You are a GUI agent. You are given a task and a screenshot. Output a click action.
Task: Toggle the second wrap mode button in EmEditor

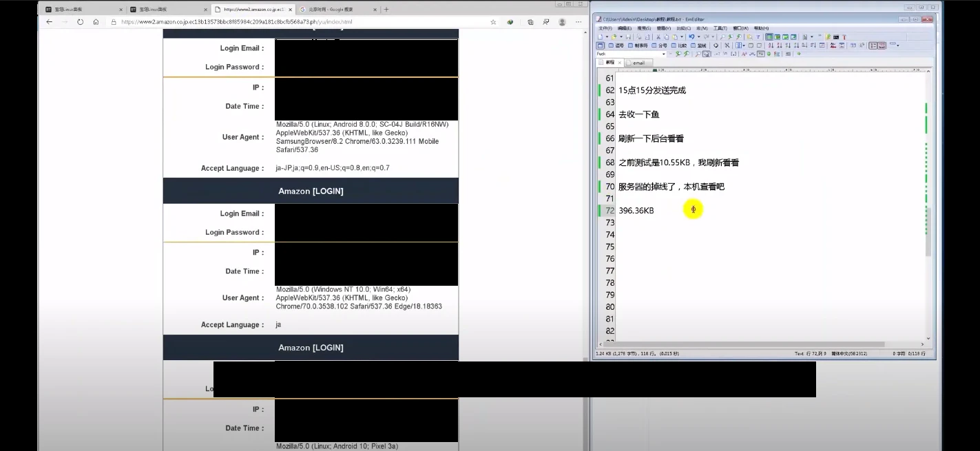778,37
